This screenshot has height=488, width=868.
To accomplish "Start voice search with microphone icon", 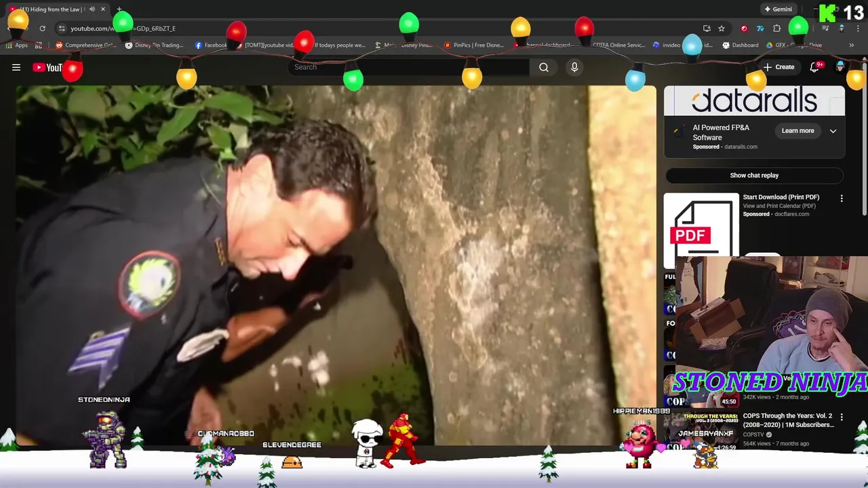I will click(574, 67).
